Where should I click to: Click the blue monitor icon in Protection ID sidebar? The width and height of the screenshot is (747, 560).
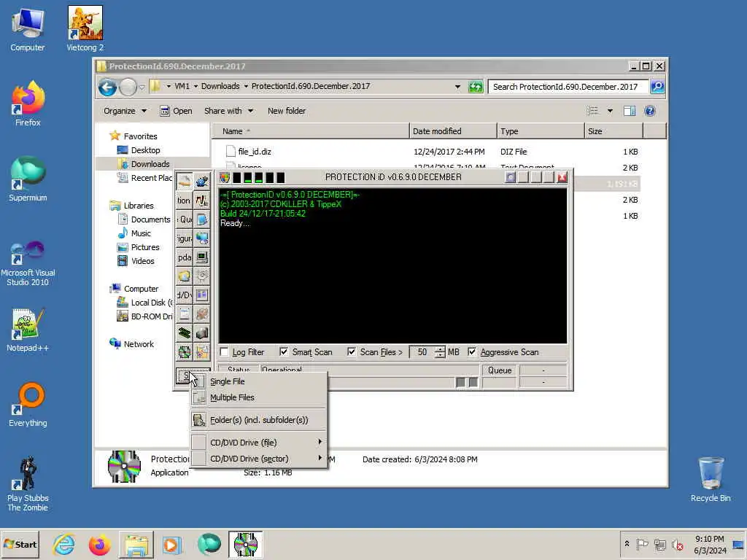point(202,219)
